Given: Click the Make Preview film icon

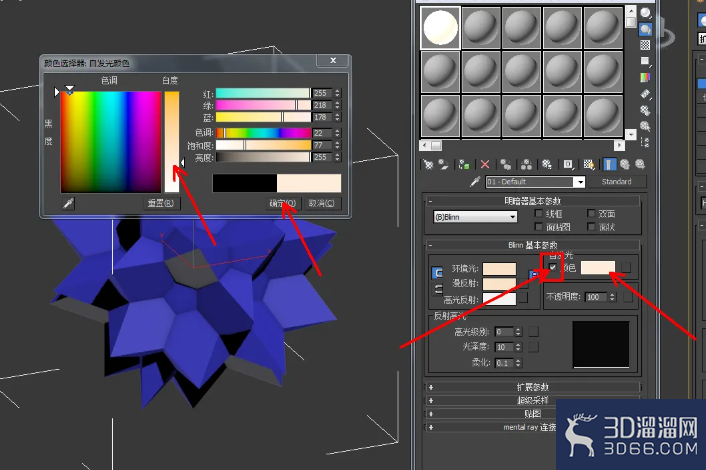Looking at the screenshot, I should pos(645,94).
